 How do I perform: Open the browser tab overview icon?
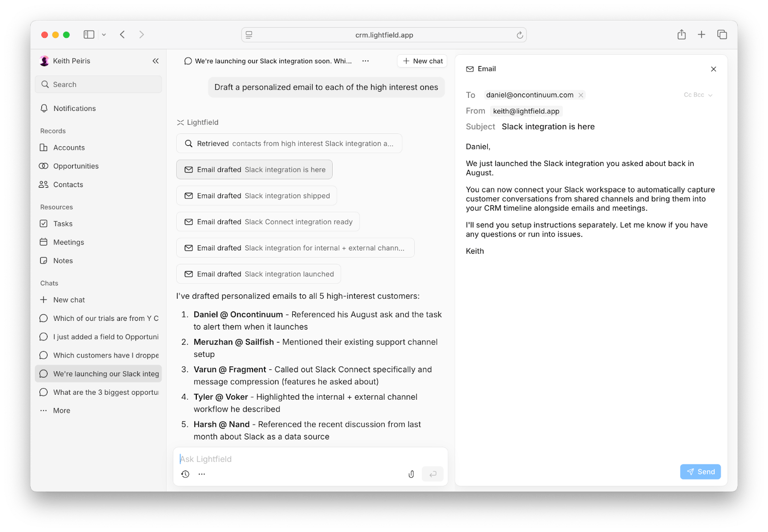pos(722,35)
